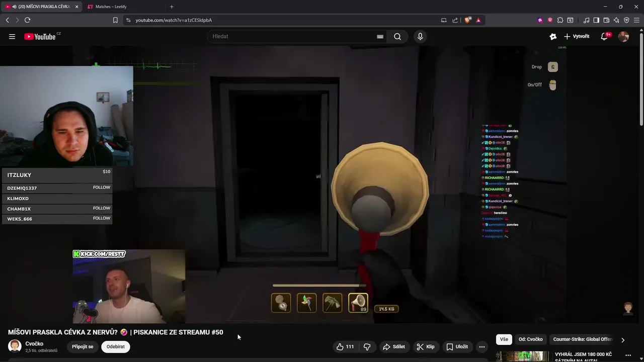Open the on-screen keyboard in search box

click(380, 36)
